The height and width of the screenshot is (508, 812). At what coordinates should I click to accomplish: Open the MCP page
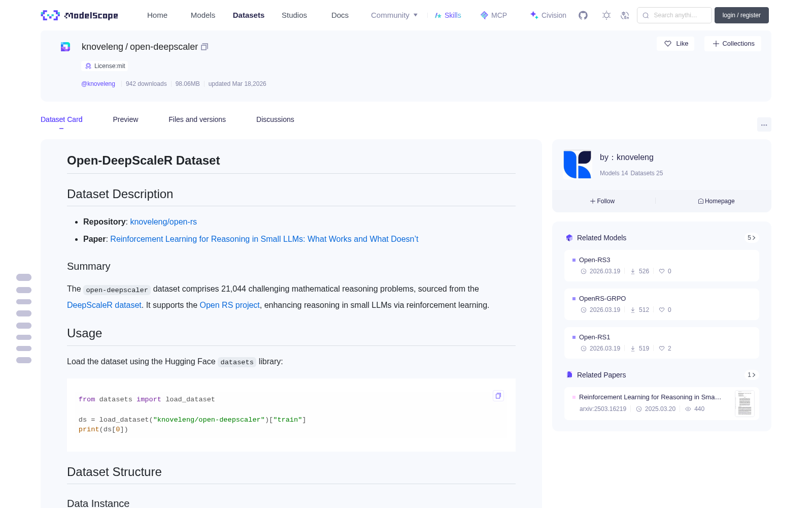(493, 15)
